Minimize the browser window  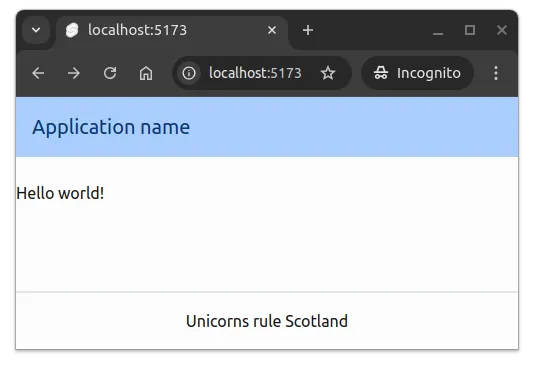[438, 31]
